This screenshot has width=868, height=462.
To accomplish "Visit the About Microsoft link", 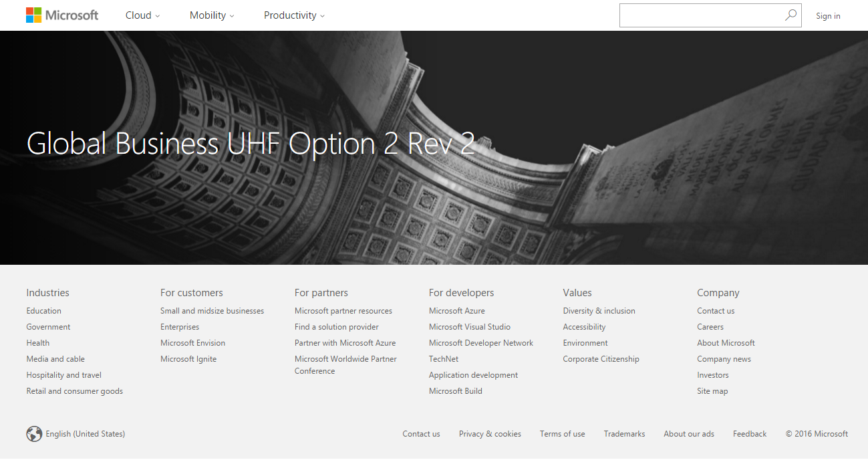I will 726,343.
